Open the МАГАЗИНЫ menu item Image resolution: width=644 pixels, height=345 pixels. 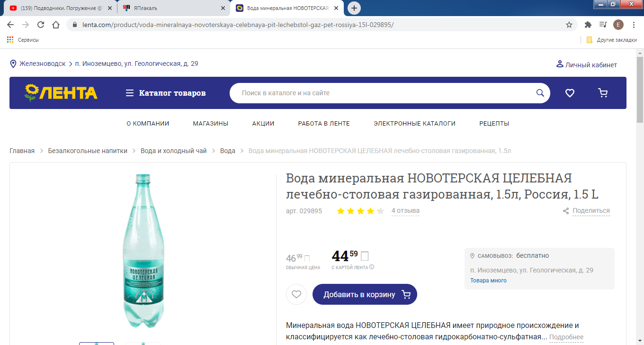pos(211,123)
